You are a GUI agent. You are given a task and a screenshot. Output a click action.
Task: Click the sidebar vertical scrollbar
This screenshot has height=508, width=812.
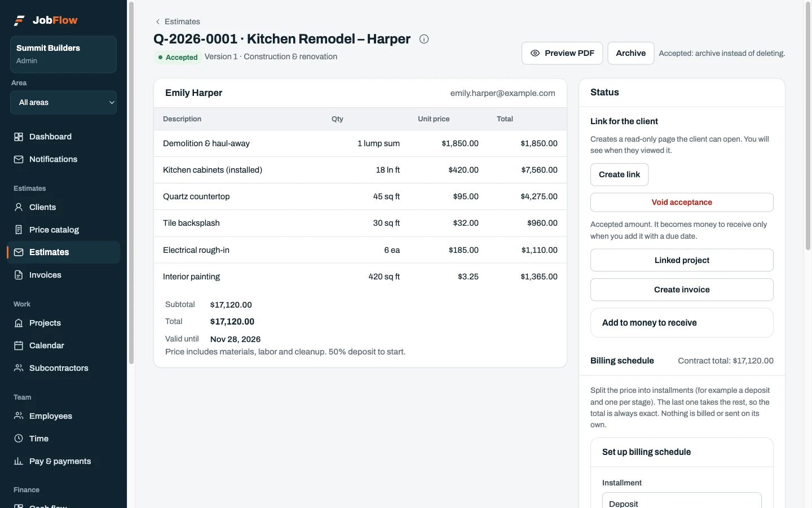[131, 183]
